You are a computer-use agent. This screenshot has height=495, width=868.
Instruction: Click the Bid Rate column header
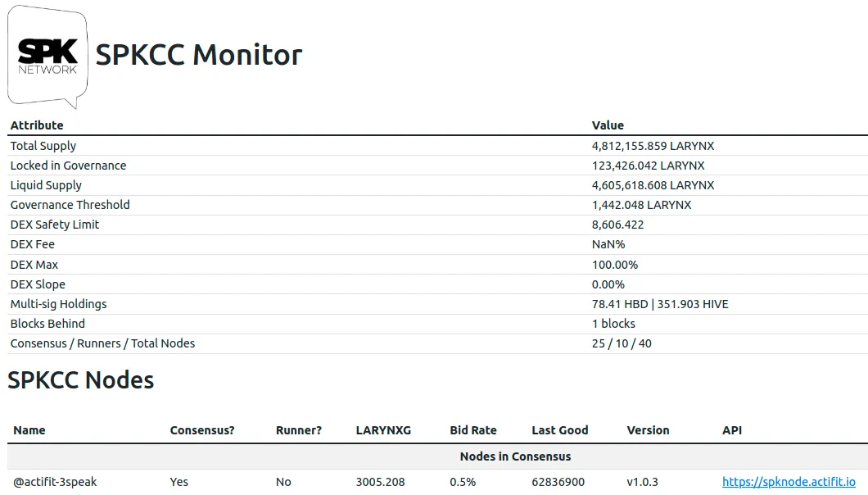tap(473, 430)
